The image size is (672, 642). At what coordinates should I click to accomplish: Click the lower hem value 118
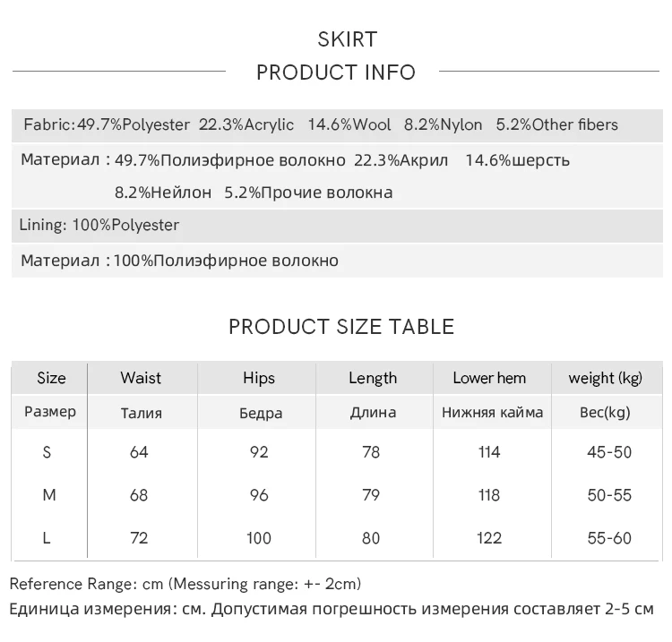pyautogui.click(x=489, y=495)
